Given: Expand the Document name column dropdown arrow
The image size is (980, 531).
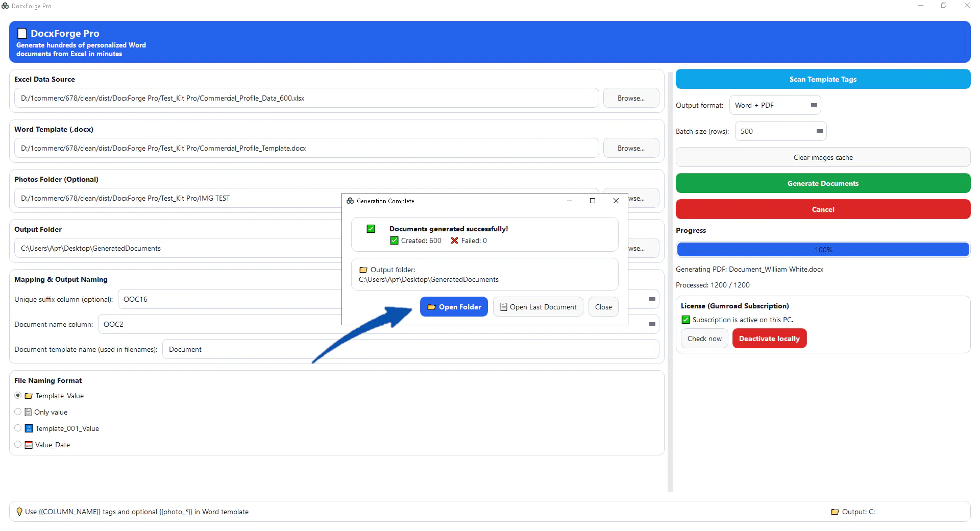Looking at the screenshot, I should pos(652,324).
